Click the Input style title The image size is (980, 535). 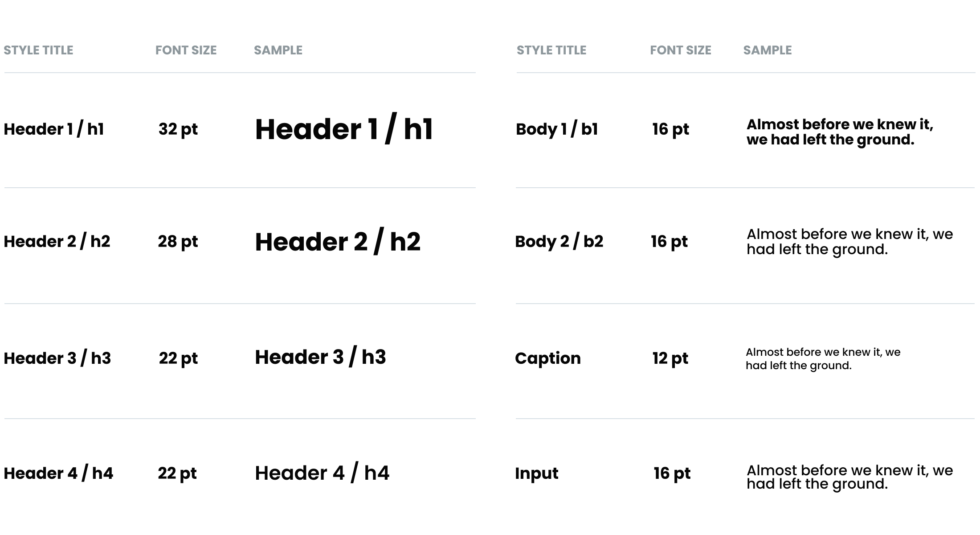pyautogui.click(x=536, y=473)
